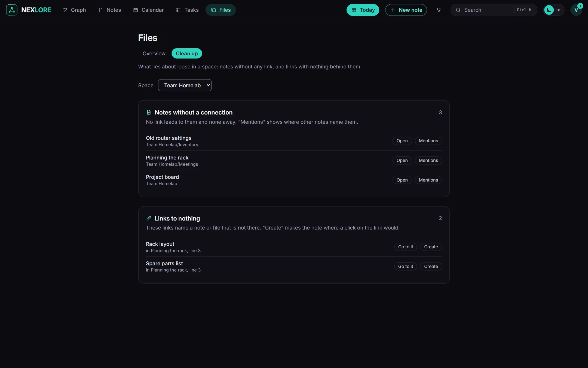
Task: Click the link icon beside Links to nothing
Action: pos(149,218)
